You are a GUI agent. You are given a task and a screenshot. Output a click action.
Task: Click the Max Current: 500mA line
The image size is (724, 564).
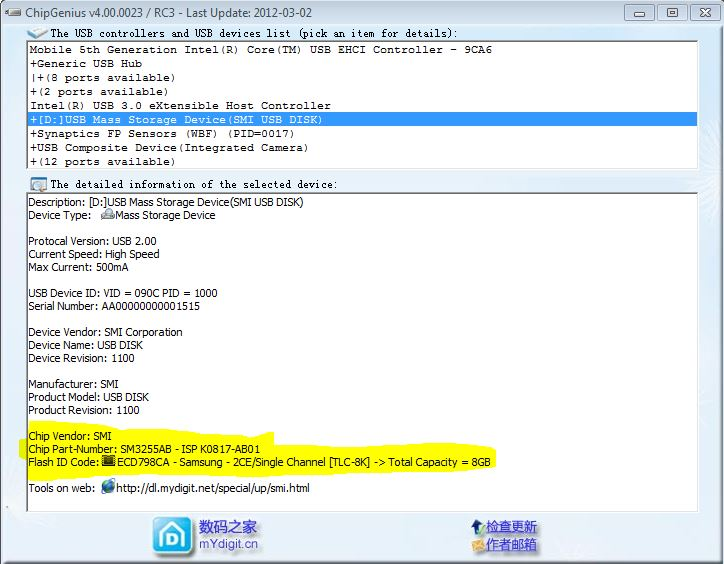tap(78, 267)
